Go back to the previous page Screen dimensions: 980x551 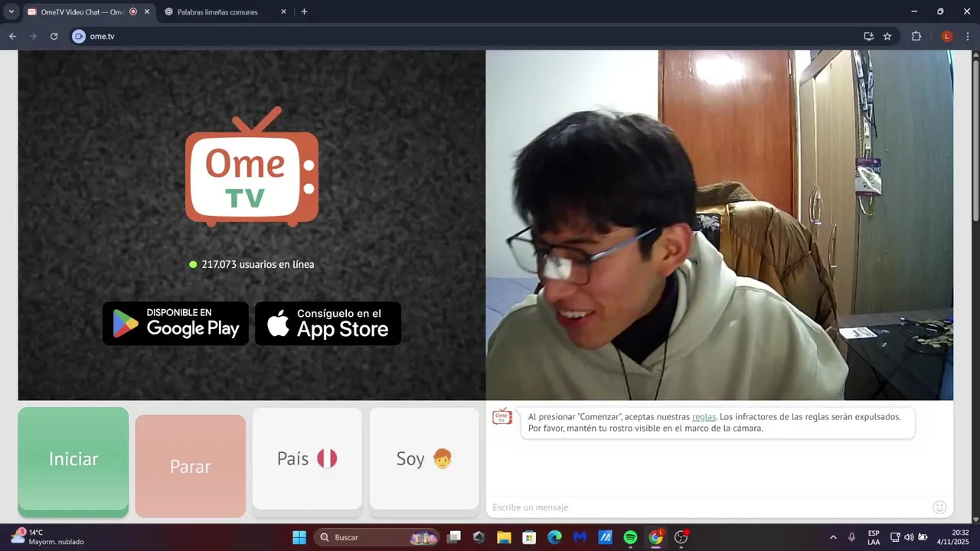(12, 36)
